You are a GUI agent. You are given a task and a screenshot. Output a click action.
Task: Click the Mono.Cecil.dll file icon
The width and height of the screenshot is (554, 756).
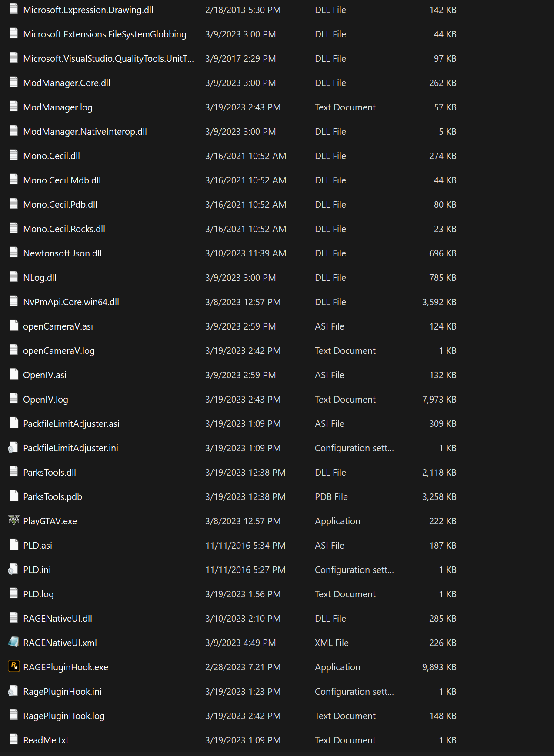(x=14, y=155)
